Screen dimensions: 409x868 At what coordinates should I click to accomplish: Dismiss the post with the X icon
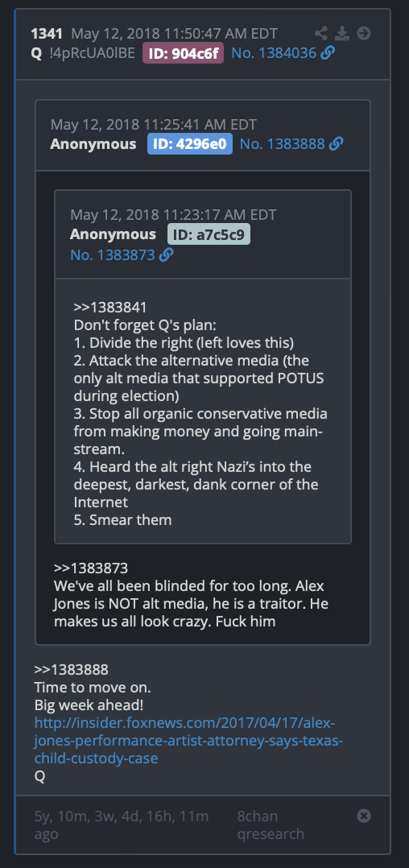[x=364, y=816]
